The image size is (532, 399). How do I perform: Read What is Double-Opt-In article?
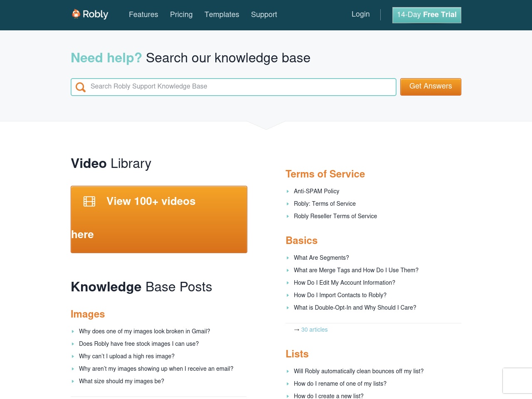355,308
